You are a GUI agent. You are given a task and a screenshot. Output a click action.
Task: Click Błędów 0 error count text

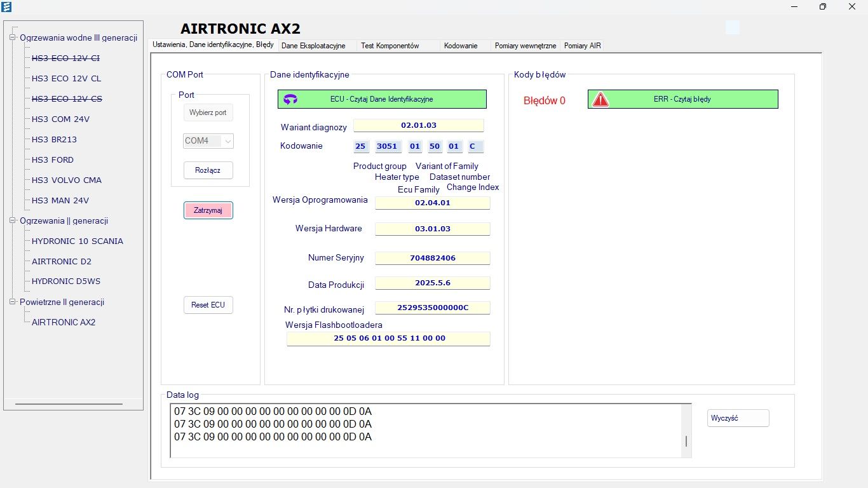click(x=545, y=100)
